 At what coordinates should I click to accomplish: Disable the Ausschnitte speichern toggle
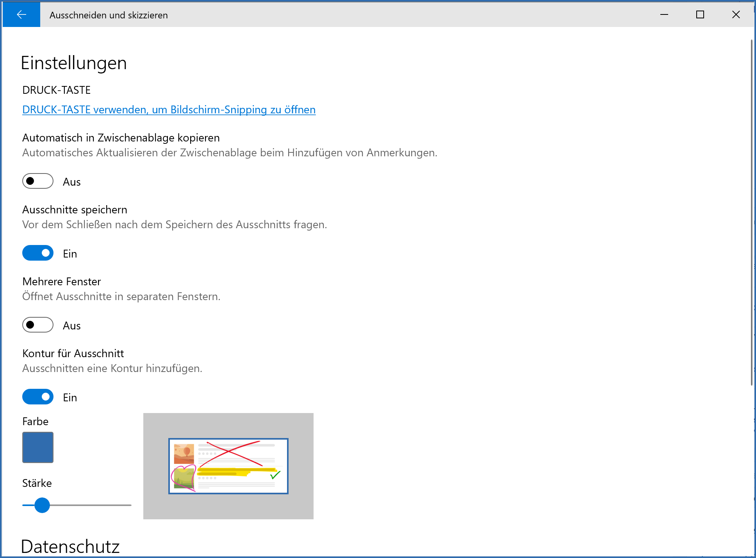38,253
